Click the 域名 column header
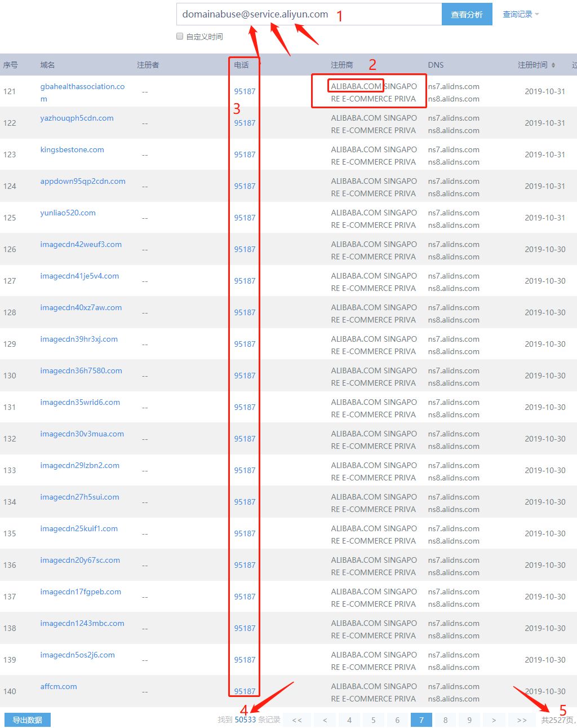 [x=47, y=65]
